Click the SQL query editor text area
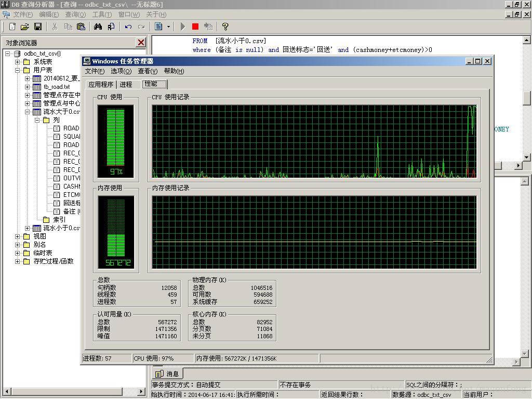 pos(336,46)
